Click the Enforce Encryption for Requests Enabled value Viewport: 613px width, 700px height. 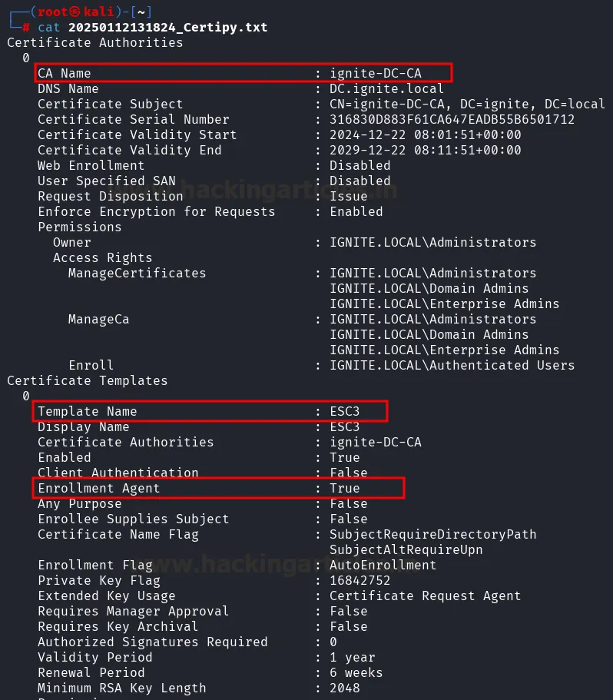[x=356, y=211]
